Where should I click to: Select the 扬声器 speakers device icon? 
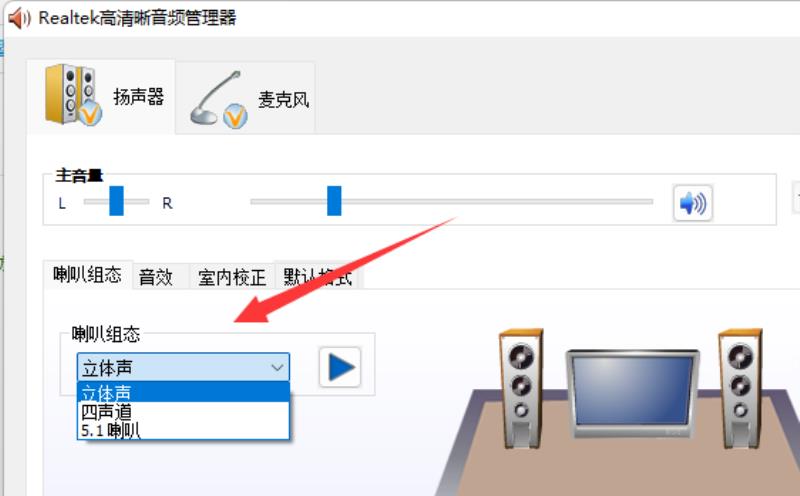73,95
